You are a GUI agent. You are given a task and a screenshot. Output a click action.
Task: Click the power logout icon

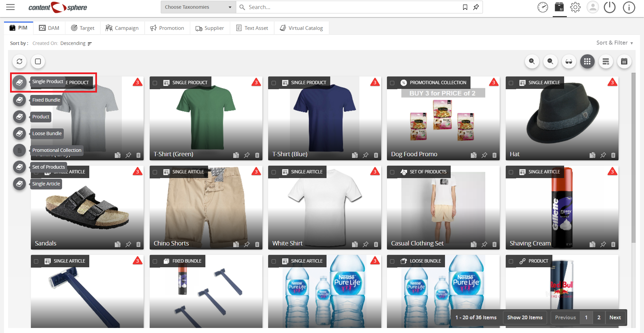[610, 7]
